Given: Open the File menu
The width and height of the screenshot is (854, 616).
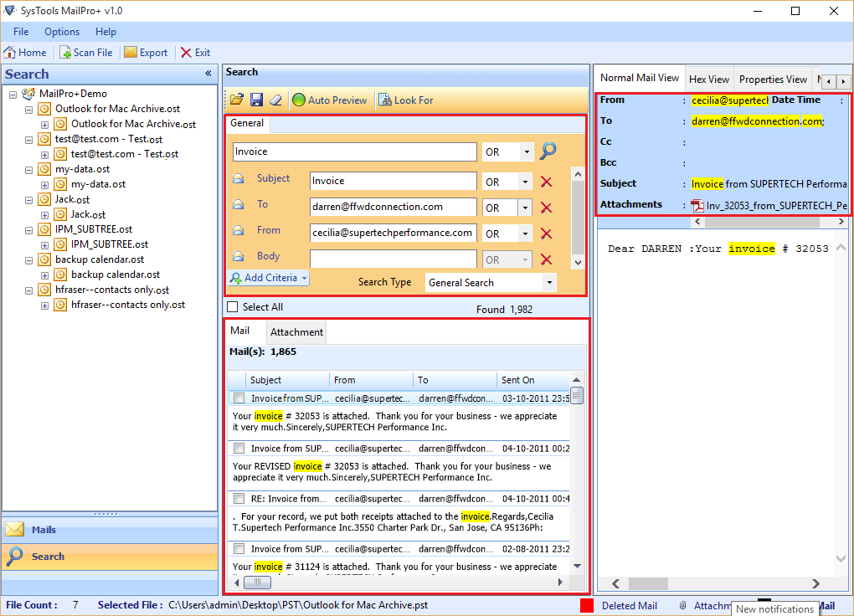Looking at the screenshot, I should pyautogui.click(x=21, y=32).
